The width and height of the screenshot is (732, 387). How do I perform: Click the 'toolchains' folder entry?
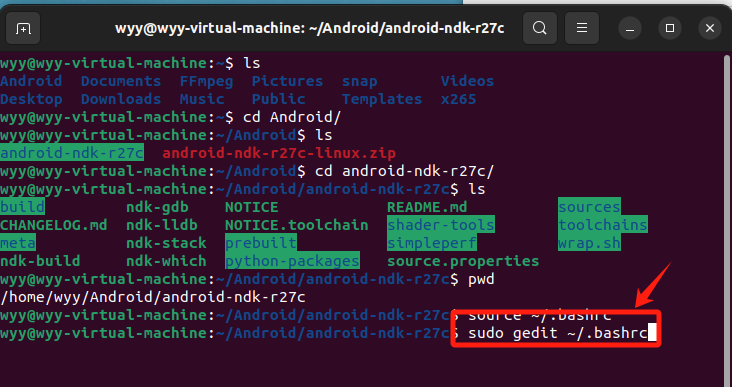tap(603, 225)
